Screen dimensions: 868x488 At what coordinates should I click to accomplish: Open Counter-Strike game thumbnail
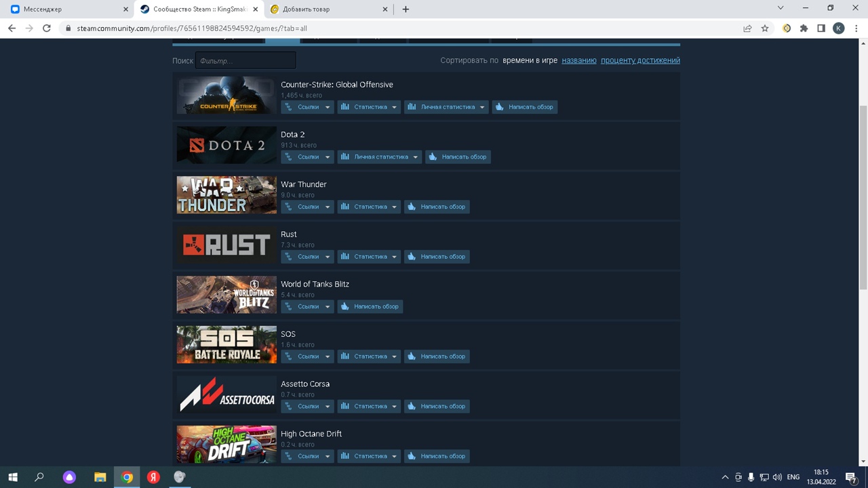(x=226, y=96)
